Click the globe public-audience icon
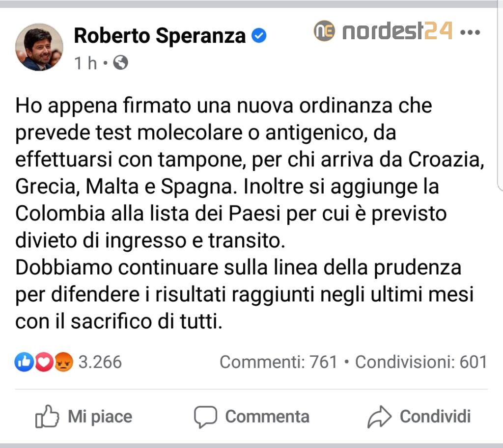The width and height of the screenshot is (503, 448). 120,62
